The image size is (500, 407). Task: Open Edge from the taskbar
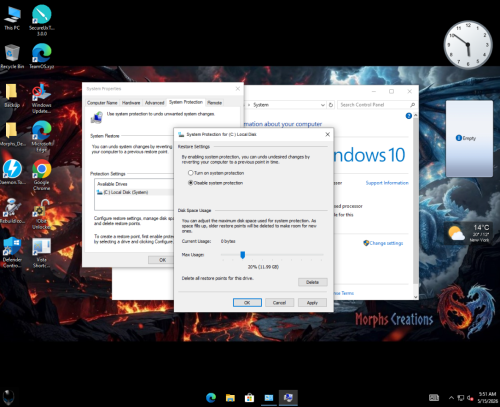211,398
